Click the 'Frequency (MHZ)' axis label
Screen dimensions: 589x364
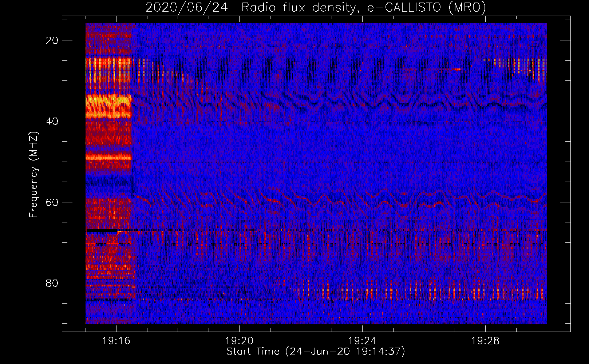(x=33, y=174)
